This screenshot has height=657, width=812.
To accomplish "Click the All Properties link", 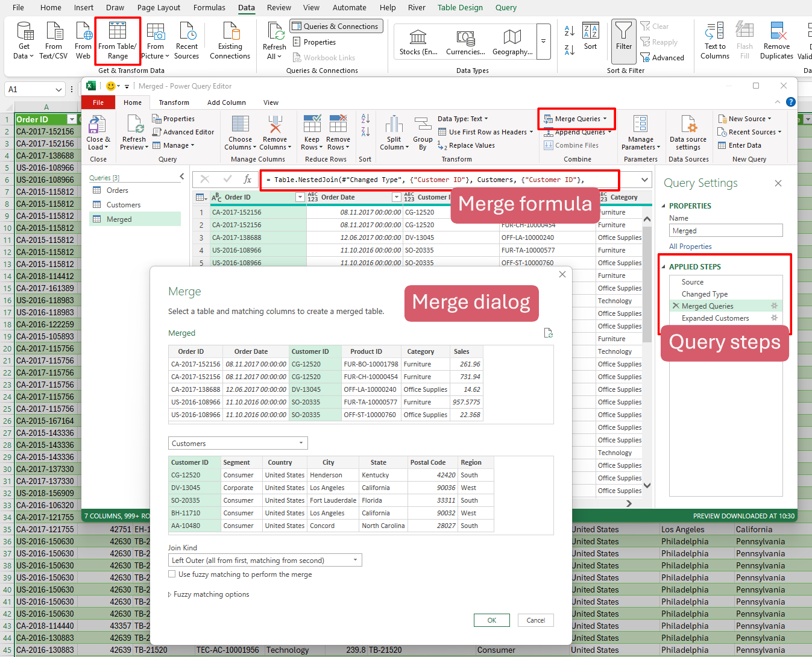I will (690, 247).
